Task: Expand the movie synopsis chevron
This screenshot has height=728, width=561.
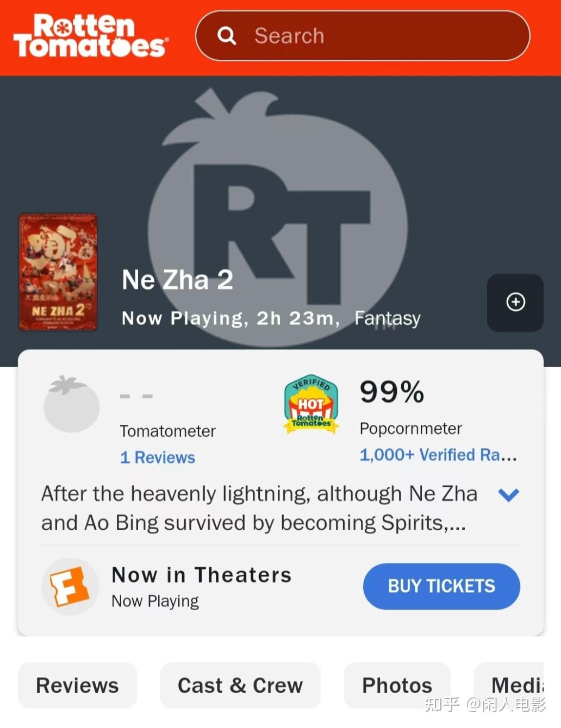Action: [x=509, y=495]
